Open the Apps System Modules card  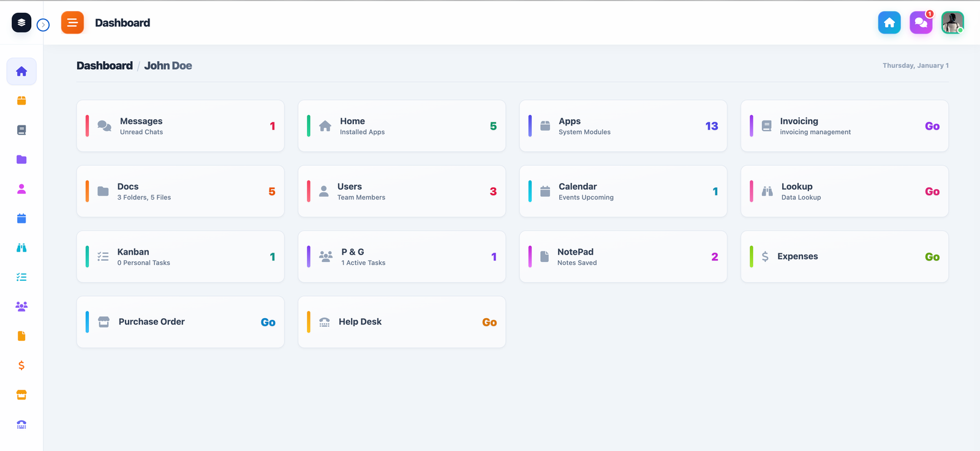point(624,126)
